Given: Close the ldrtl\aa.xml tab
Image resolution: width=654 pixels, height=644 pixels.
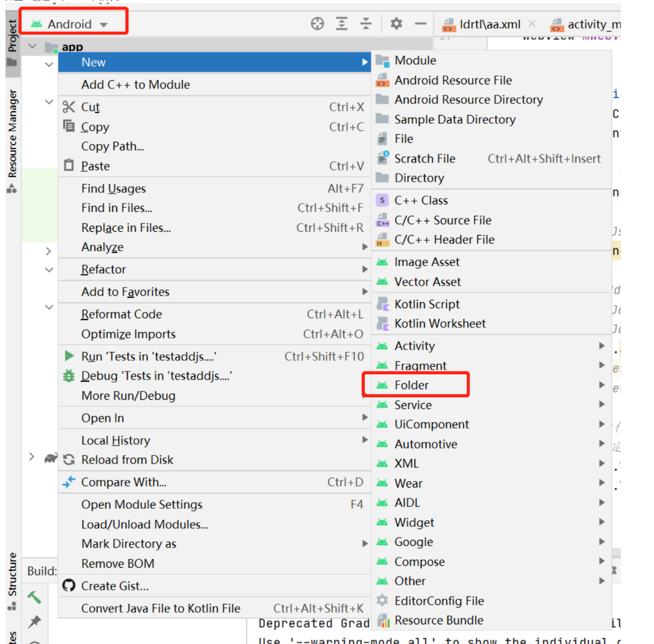Looking at the screenshot, I should point(532,24).
